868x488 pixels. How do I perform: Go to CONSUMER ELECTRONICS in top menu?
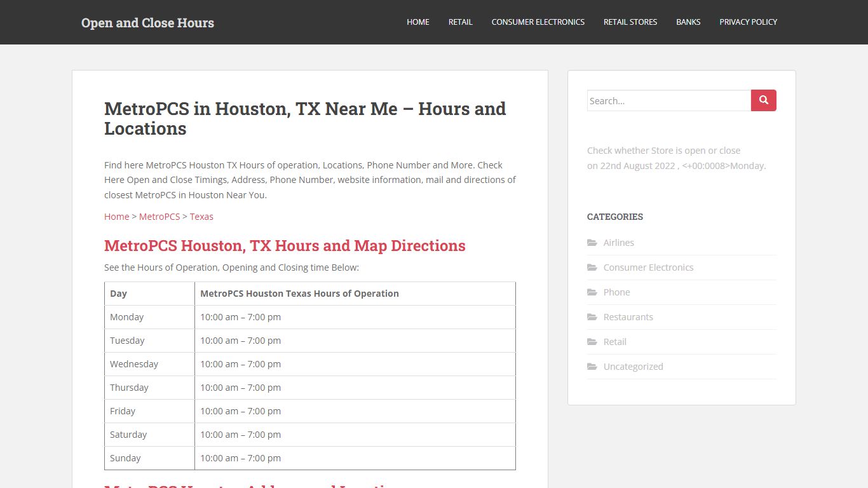[x=538, y=22]
